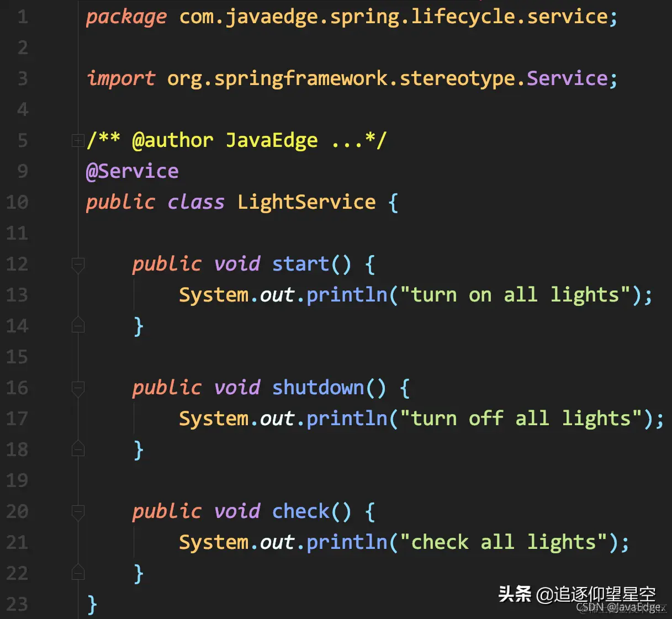Click com.javaedge.spring.lifecycle.service package name

(x=394, y=17)
